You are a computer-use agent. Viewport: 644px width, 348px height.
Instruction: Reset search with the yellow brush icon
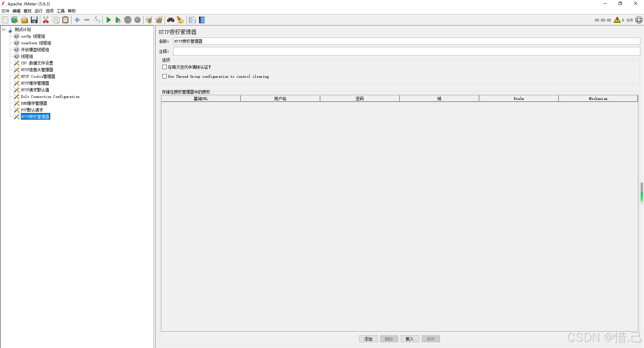point(180,20)
